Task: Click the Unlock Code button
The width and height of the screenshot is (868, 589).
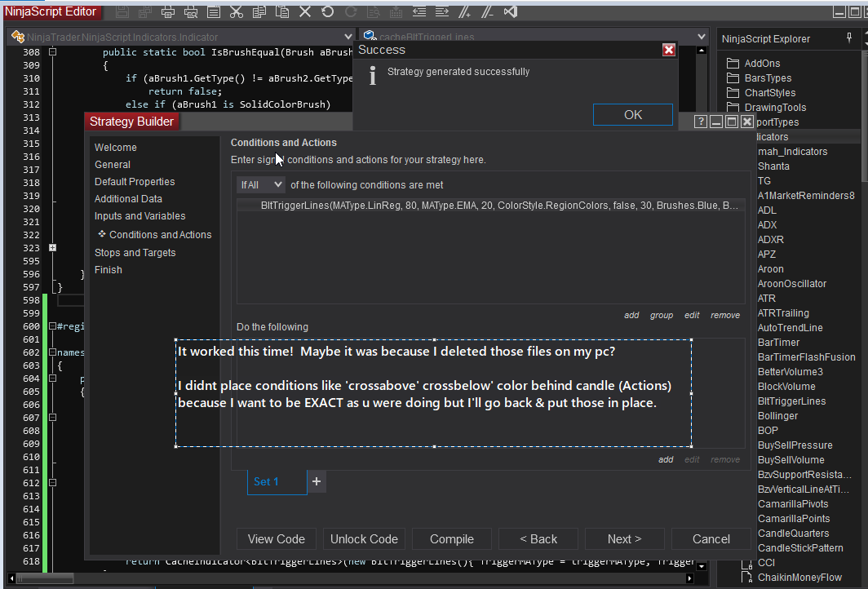Action: (364, 539)
